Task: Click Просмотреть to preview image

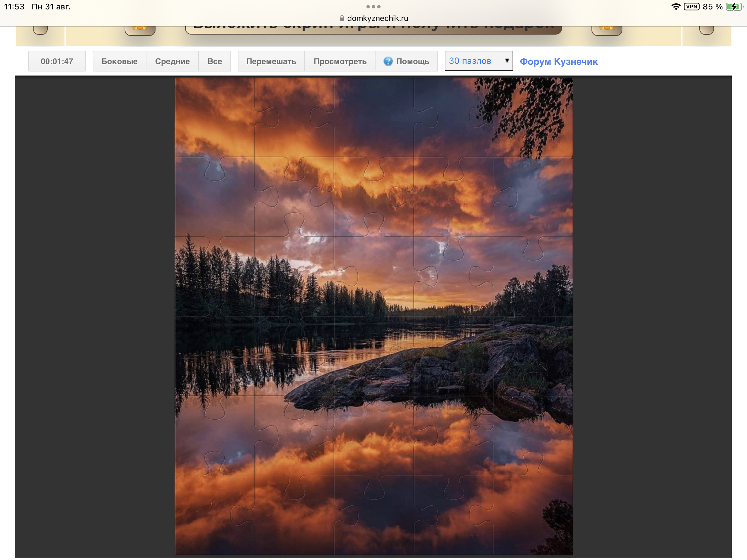Action: point(340,61)
